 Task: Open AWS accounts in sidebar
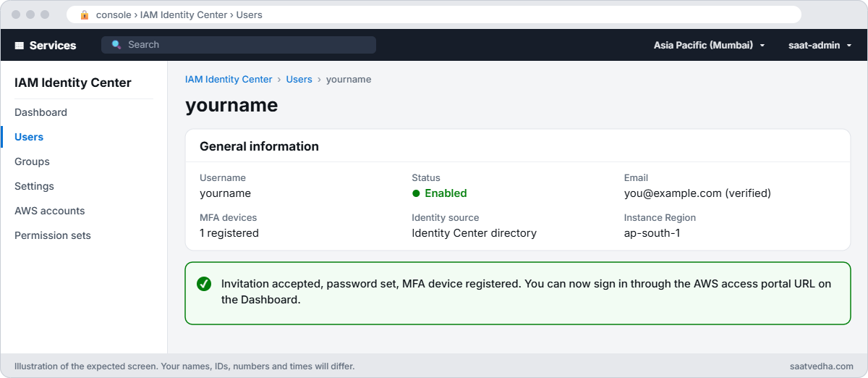tap(50, 211)
